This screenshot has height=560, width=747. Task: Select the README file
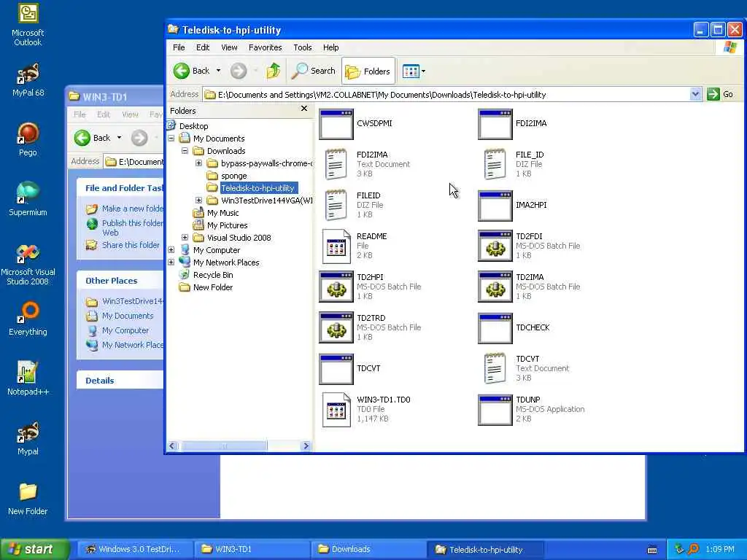pos(355,246)
